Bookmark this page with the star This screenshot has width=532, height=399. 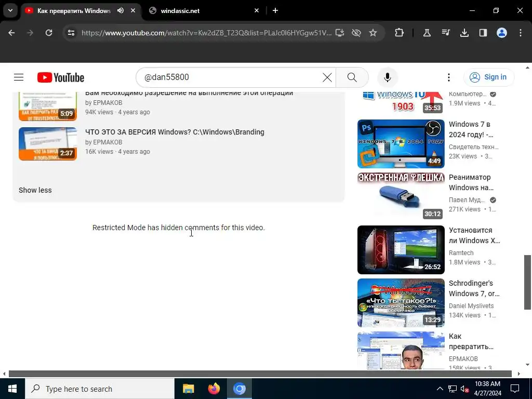(x=373, y=33)
